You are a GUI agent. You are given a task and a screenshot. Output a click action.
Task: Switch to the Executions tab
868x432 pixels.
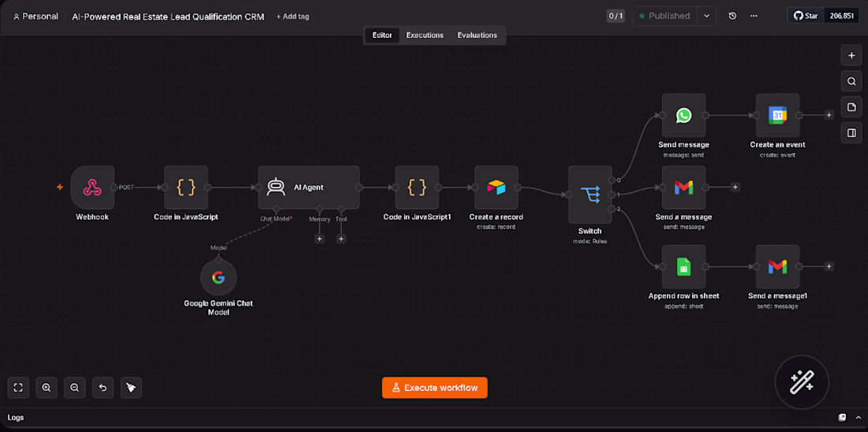click(x=425, y=35)
